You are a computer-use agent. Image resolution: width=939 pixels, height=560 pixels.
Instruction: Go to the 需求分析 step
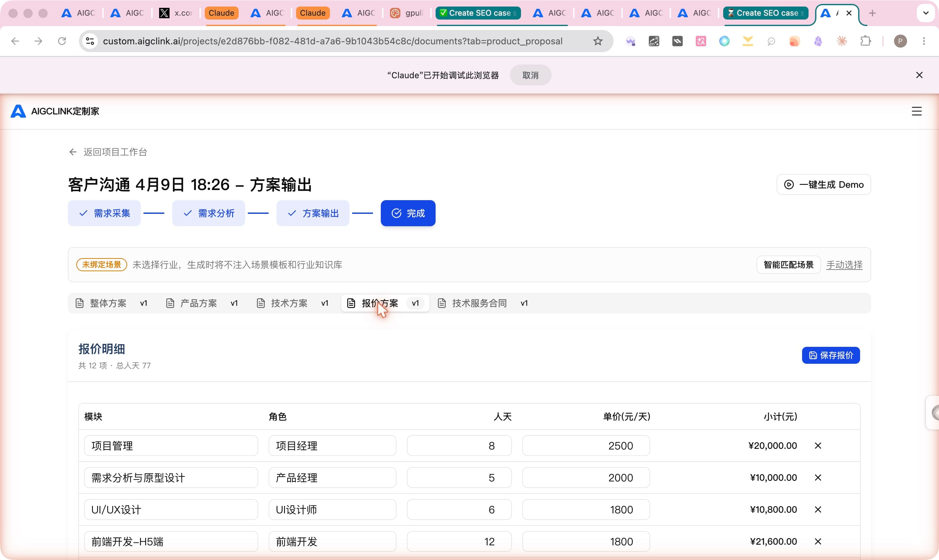208,213
